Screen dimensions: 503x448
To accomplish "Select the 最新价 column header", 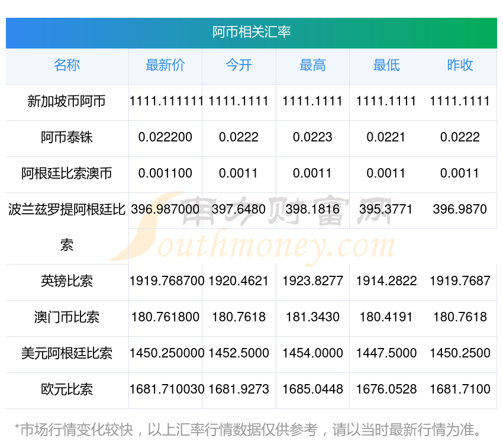I will 165,66.
